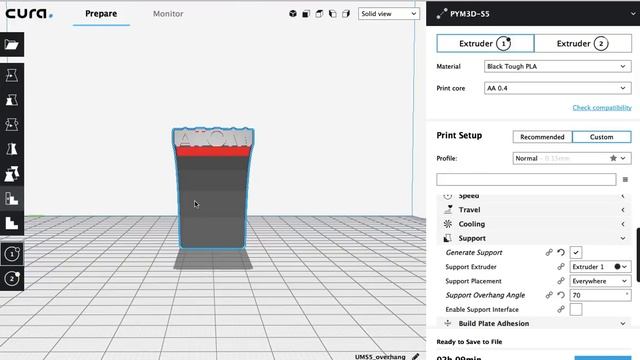The width and height of the screenshot is (640, 360).
Task: Switch to the Prepare tab
Action: pyautogui.click(x=101, y=14)
